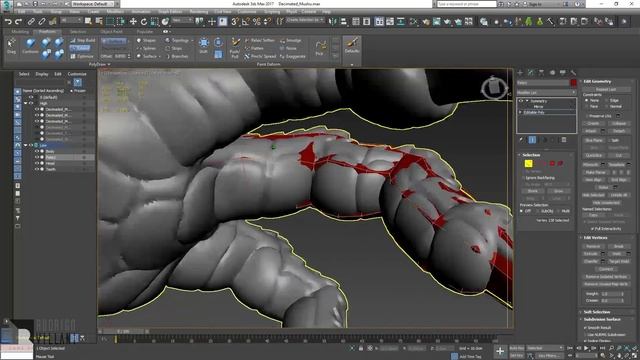Select the Select and Move tool
The image size is (640, 360).
click(x=133, y=21)
